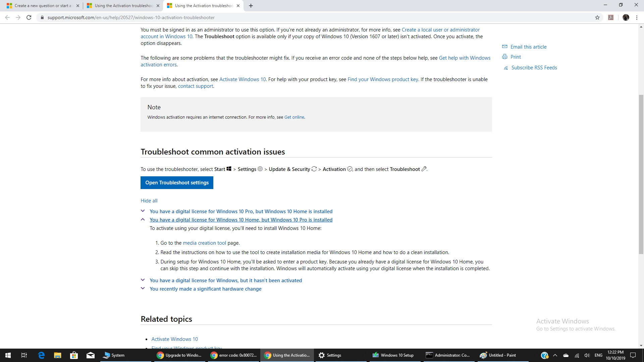Click scrollbar down arrow
This screenshot has height=362, width=644.
click(x=641, y=346)
